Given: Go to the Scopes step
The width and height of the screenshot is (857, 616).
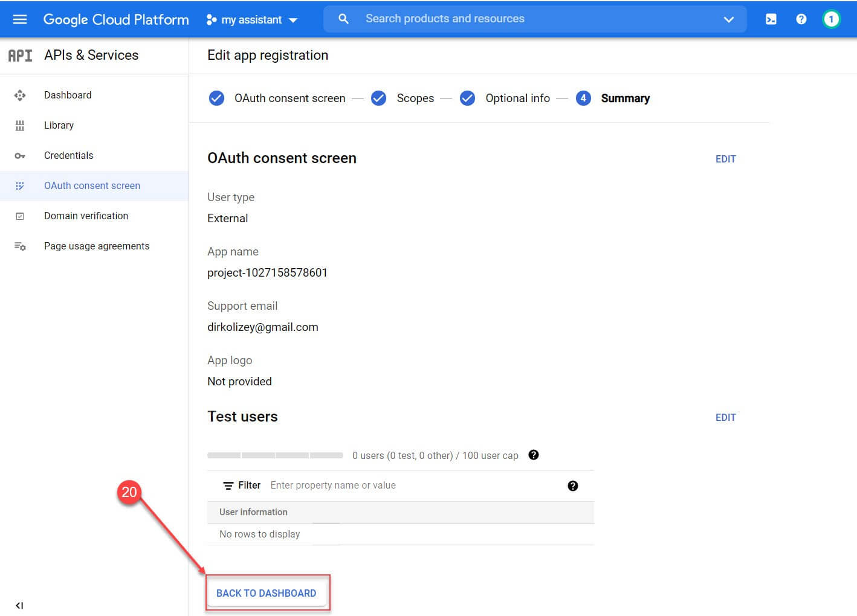Looking at the screenshot, I should (x=415, y=98).
